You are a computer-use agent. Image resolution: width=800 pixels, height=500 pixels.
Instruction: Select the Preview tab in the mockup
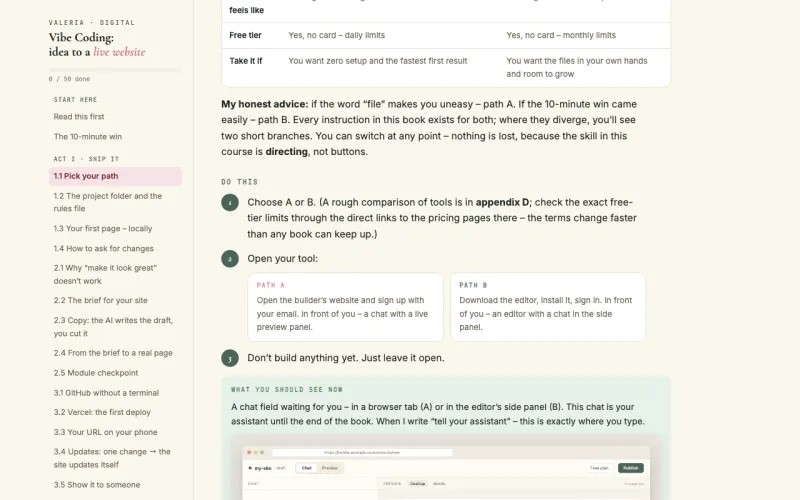pos(330,468)
